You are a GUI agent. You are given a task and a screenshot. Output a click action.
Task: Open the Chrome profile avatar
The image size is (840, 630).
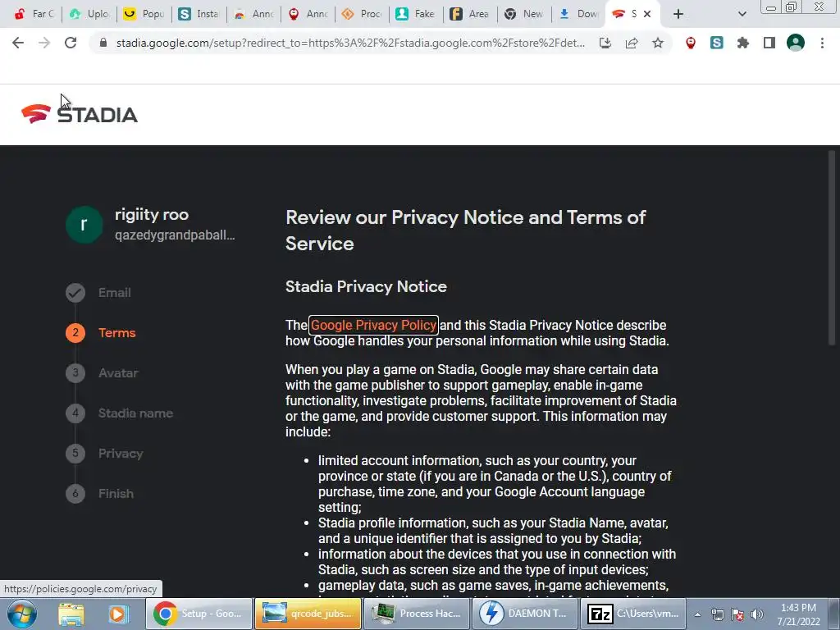coord(796,43)
